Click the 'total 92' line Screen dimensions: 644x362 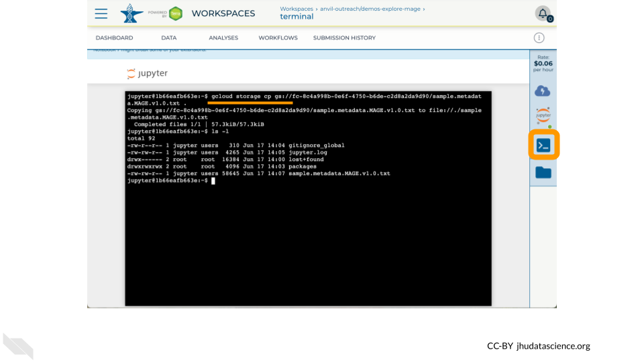141,138
